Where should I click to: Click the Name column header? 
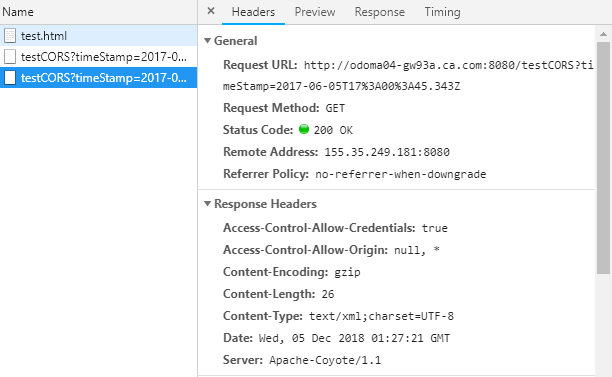pyautogui.click(x=18, y=12)
